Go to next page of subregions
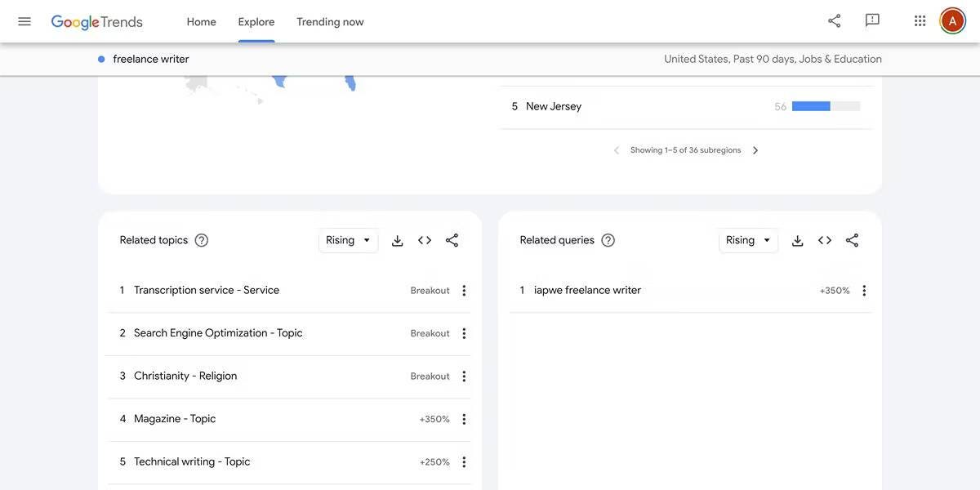 [x=755, y=150]
